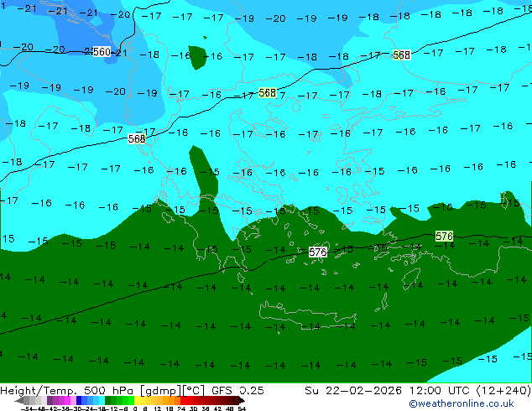
Task: Click the yellow 568 label in map center
Action: (267, 92)
